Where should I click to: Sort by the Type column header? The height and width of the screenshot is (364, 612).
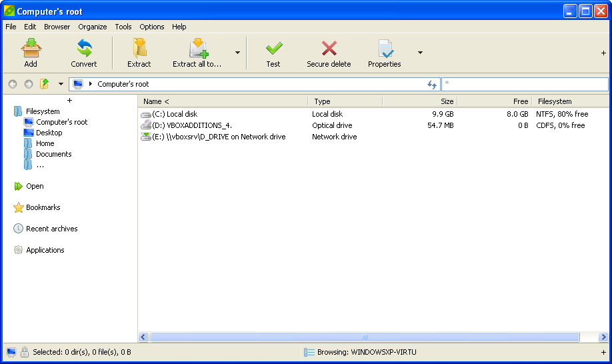click(345, 101)
